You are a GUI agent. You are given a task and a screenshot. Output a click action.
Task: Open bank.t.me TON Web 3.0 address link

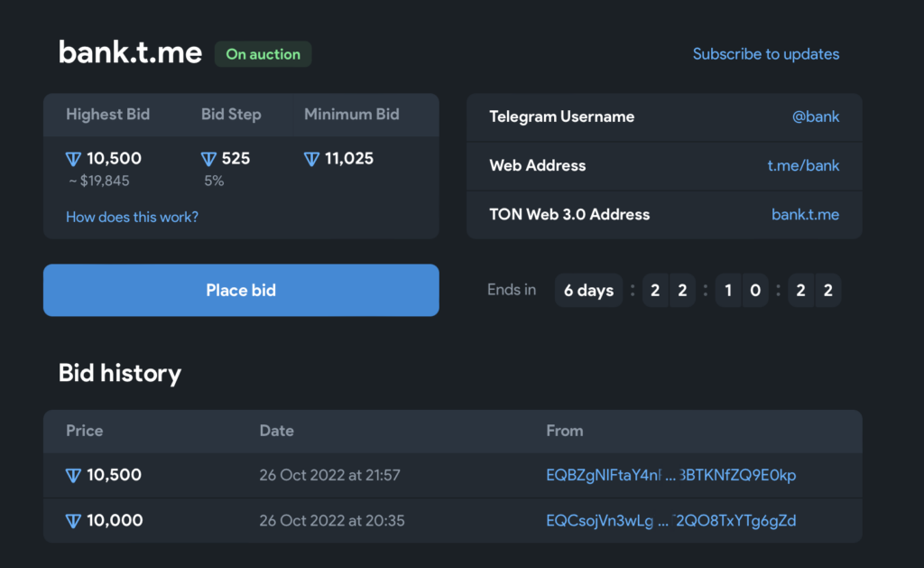(x=805, y=214)
